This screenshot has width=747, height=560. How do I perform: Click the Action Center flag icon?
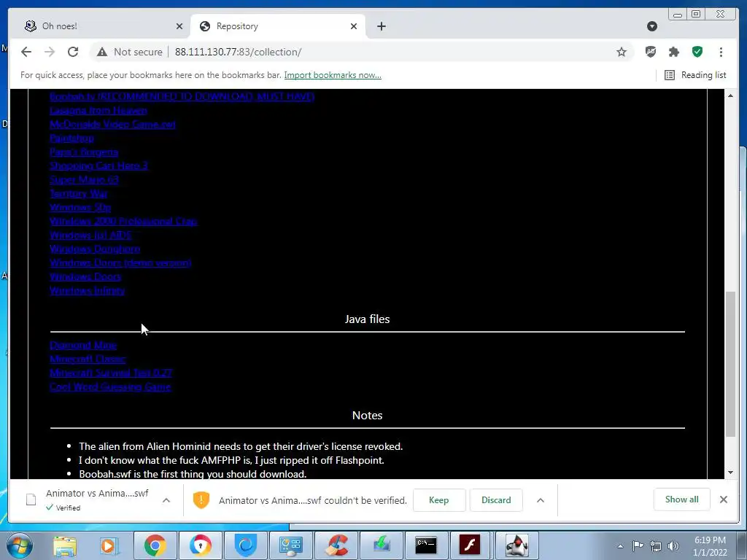click(x=638, y=546)
